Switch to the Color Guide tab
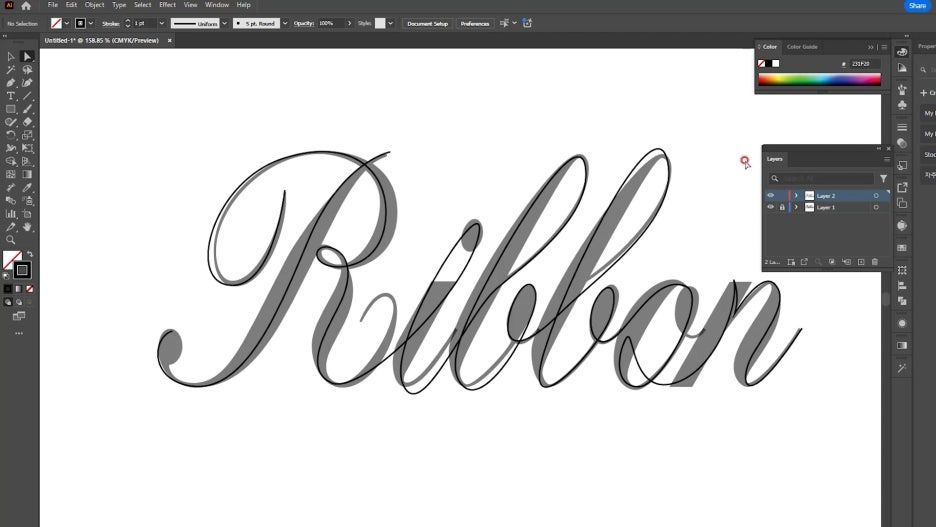 pos(802,47)
